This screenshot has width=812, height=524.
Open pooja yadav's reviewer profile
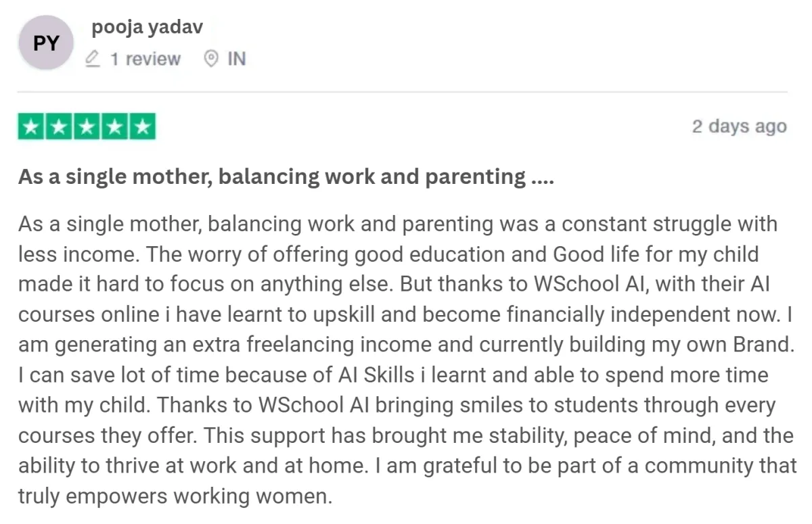[x=147, y=28]
